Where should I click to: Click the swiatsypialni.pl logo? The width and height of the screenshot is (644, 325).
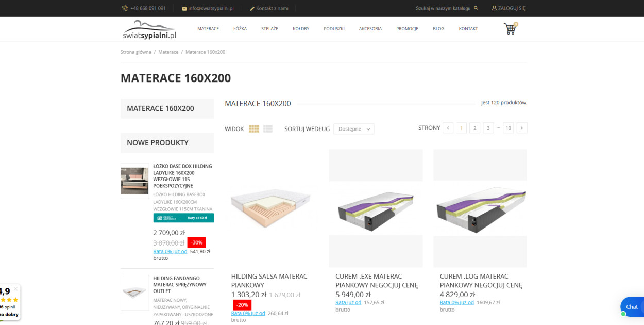[149, 29]
